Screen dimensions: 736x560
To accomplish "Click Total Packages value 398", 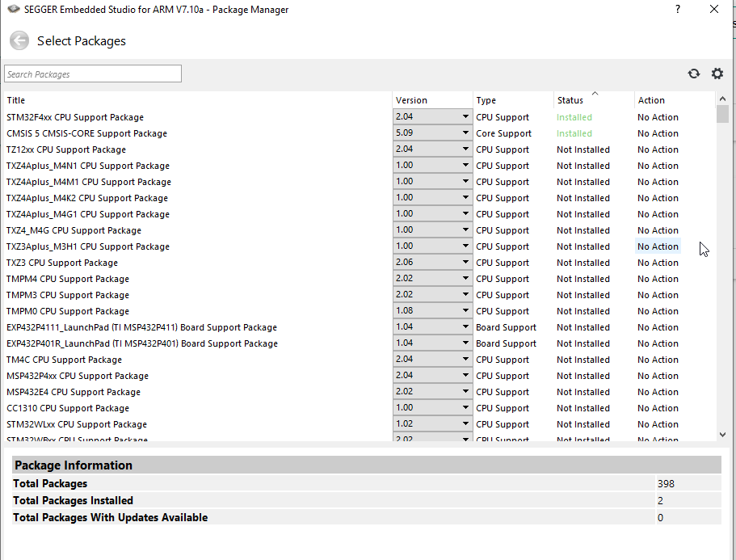I will point(666,483).
